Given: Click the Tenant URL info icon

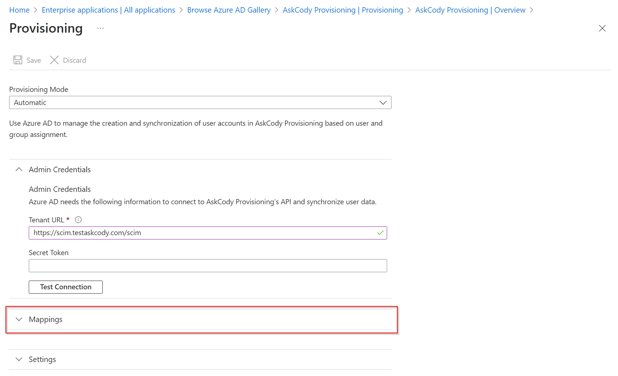Looking at the screenshot, I should [x=78, y=220].
